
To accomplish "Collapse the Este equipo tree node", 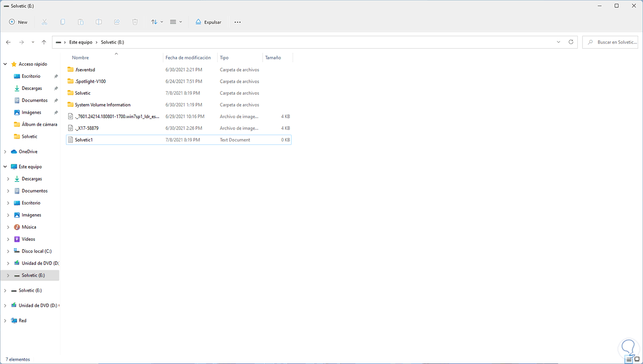I will point(5,166).
